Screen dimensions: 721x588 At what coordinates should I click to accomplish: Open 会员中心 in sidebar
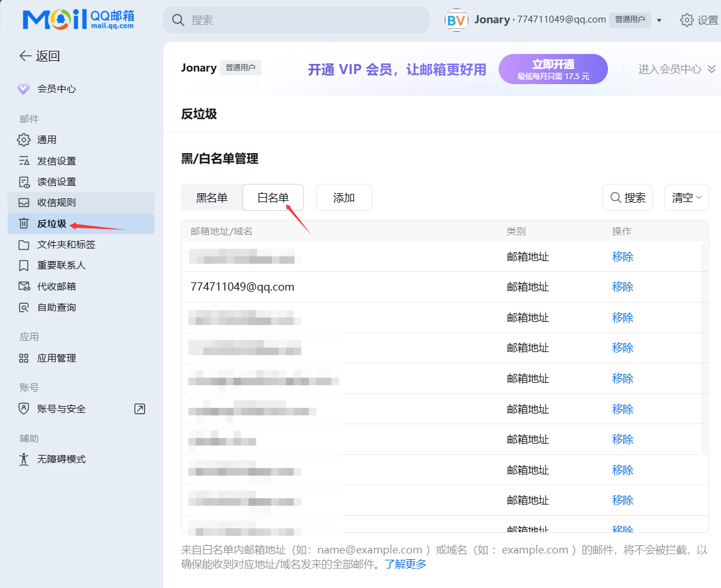(x=81, y=89)
